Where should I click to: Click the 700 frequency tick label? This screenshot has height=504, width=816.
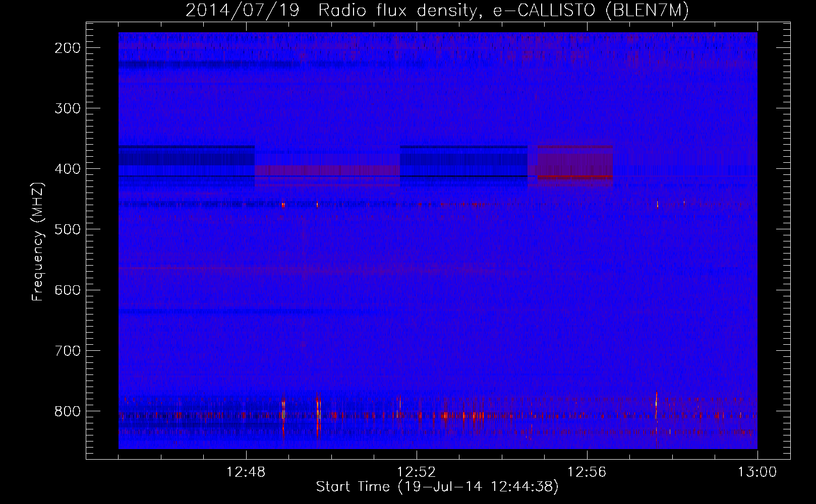(x=67, y=350)
